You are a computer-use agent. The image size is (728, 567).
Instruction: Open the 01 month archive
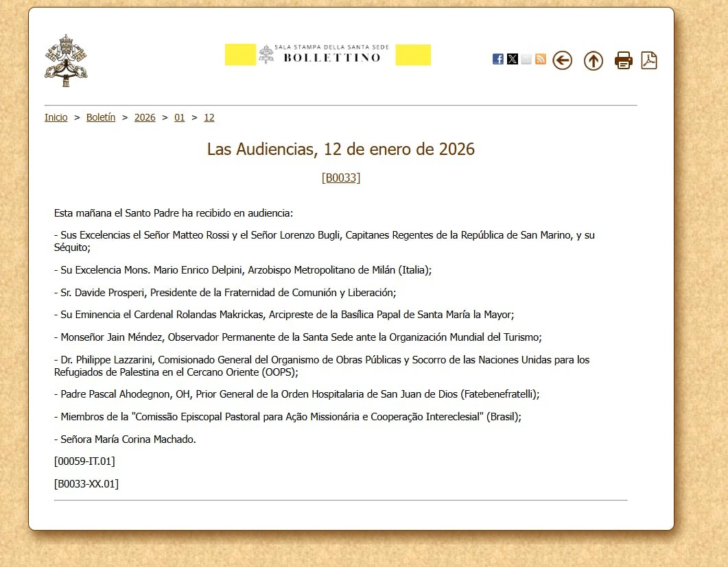180,117
